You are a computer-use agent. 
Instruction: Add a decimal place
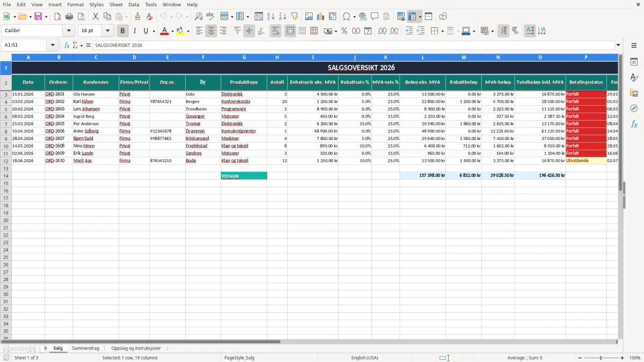382,31
